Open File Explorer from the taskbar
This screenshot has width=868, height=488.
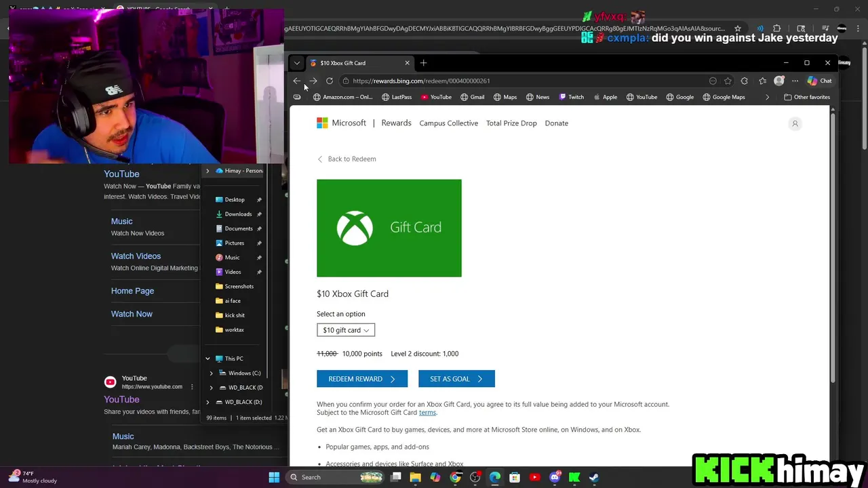pyautogui.click(x=415, y=477)
